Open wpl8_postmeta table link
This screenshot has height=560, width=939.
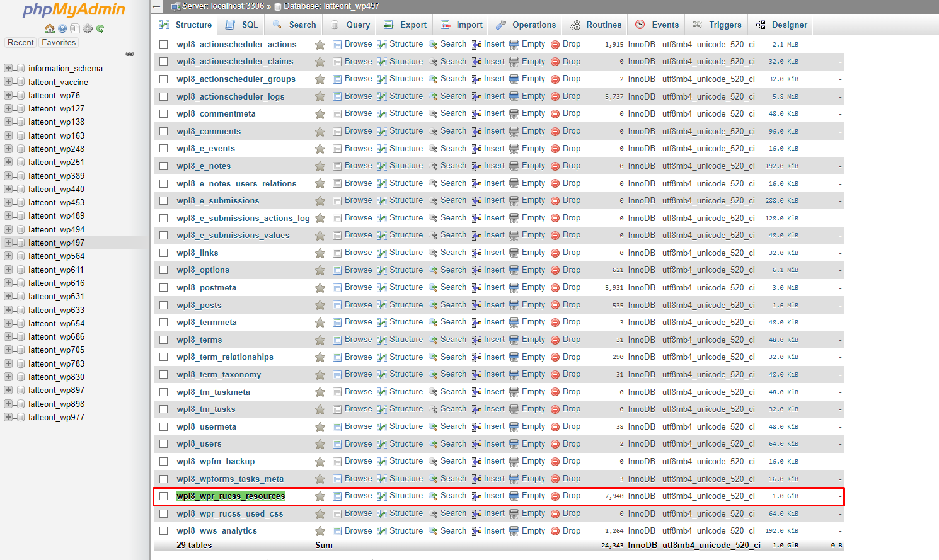tap(207, 287)
